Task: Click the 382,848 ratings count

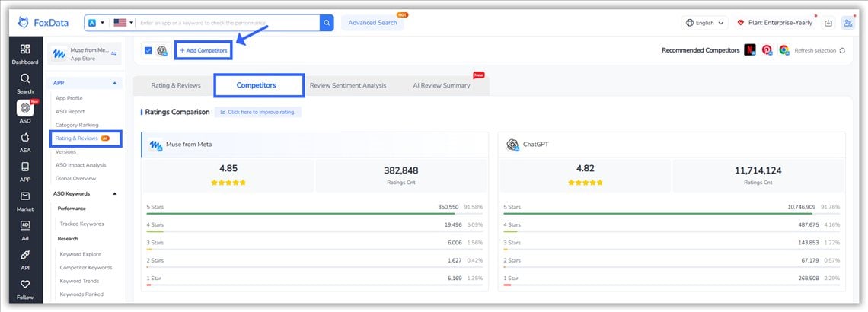Action: point(400,170)
